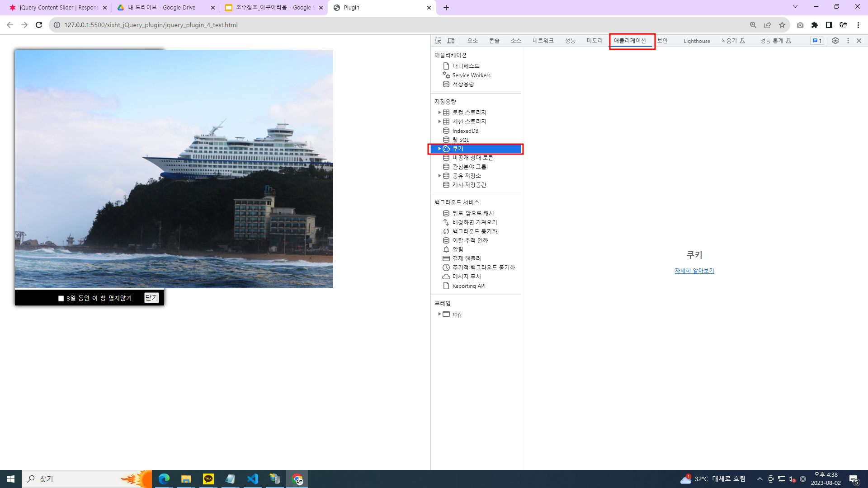Screen dimensions: 868x488
Task: Open the console issues badge counter
Action: click(817, 41)
